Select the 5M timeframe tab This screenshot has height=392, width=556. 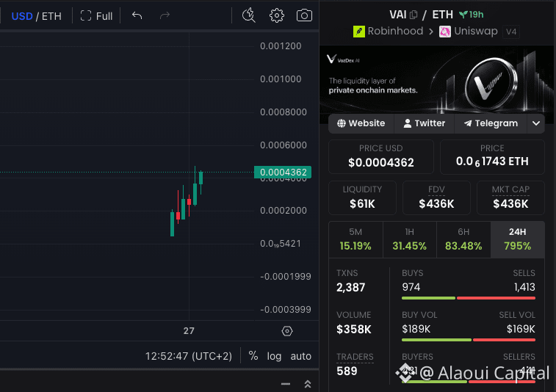(x=355, y=239)
